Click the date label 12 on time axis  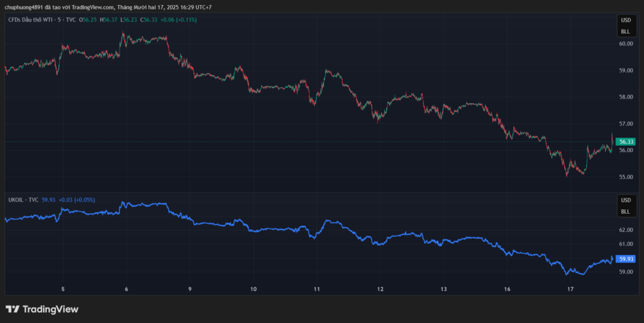coord(380,289)
